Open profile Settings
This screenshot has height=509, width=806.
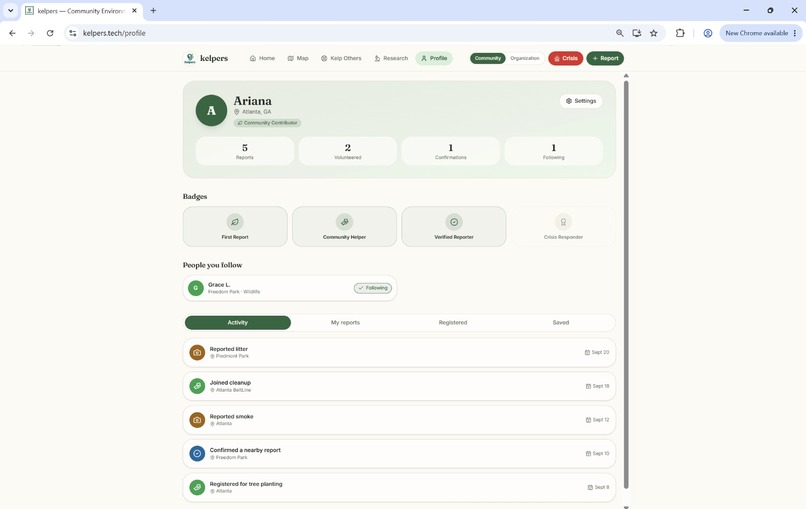coord(581,101)
